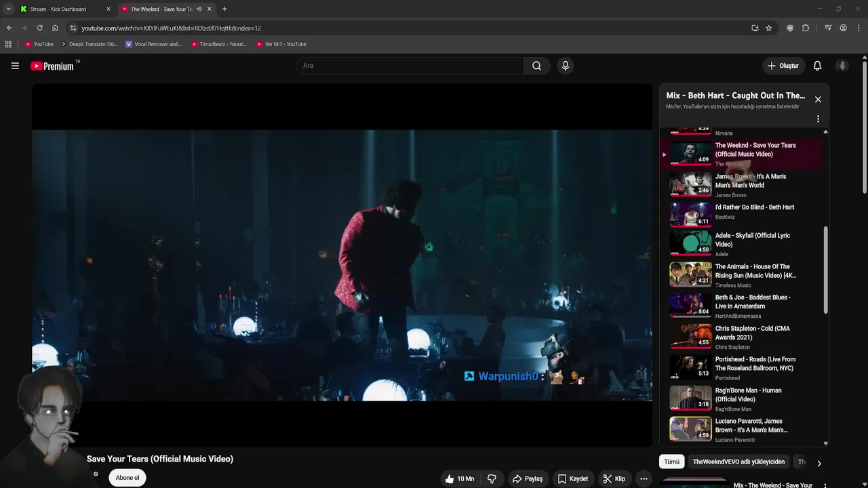The image size is (868, 488).
Task: Start voice search with microphone icon
Action: tap(566, 66)
